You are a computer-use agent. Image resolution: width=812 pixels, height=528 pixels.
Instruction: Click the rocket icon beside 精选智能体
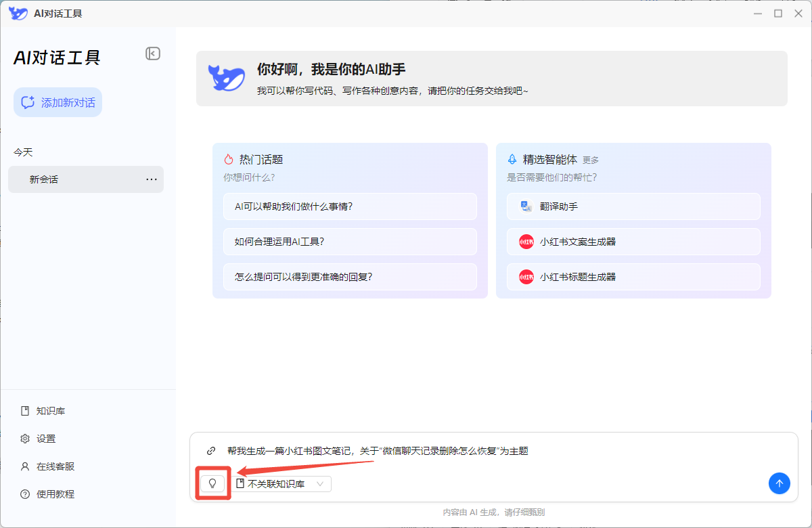point(512,160)
